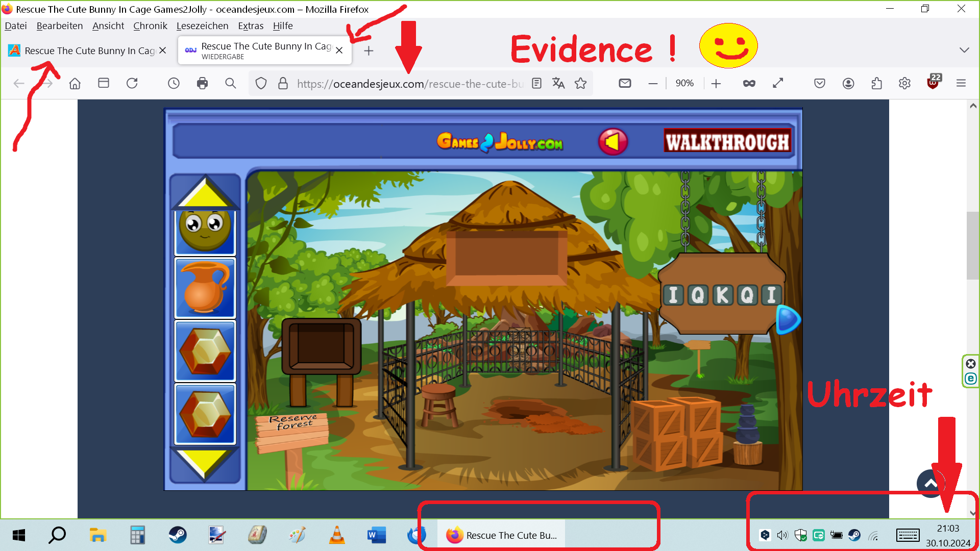Bookmark page with the star icon
The image size is (980, 551).
pos(580,83)
